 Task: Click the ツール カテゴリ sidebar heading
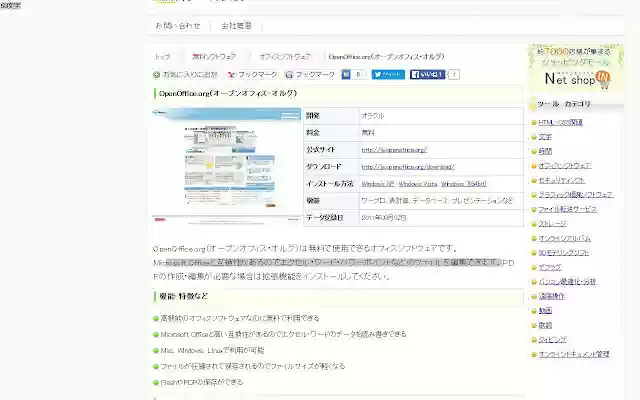[x=564, y=104]
